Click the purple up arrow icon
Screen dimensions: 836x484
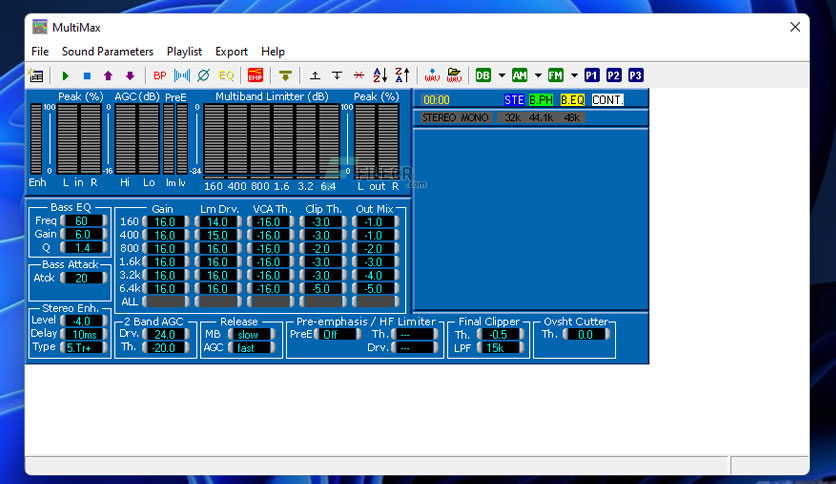[108, 76]
